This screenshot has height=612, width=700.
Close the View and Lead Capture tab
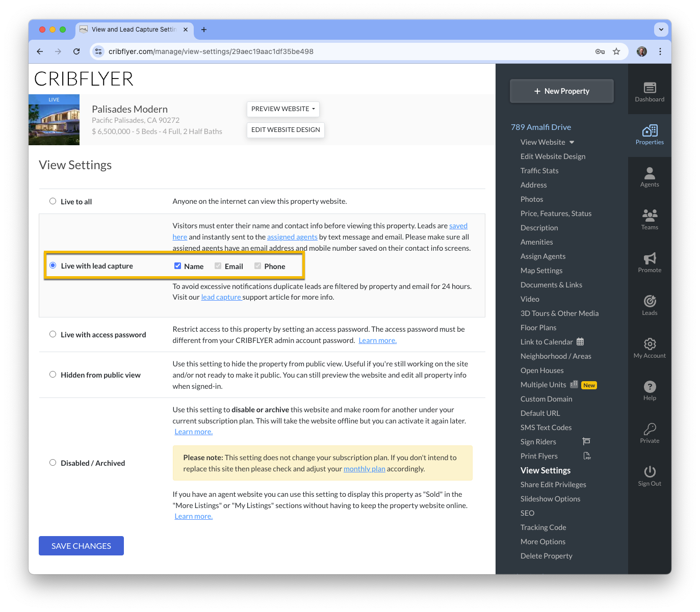tap(186, 30)
